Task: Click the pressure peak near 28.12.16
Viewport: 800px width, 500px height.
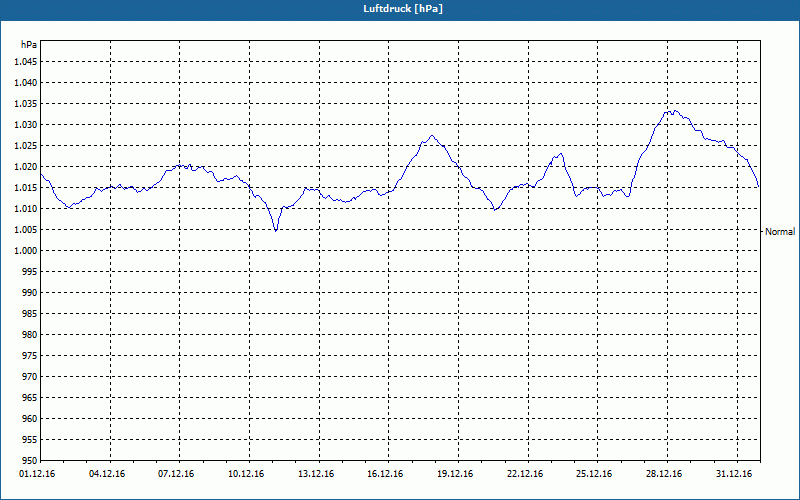Action: pos(675,111)
